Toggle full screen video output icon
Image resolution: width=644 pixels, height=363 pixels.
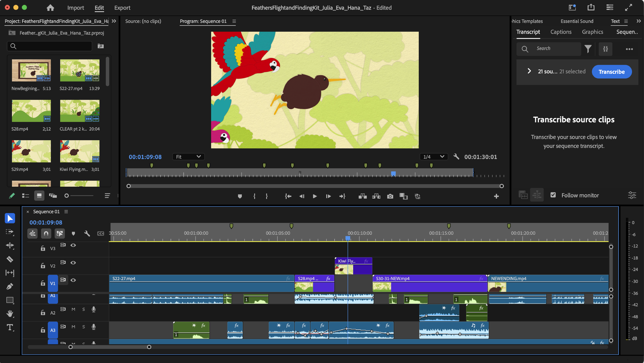pos(629,7)
